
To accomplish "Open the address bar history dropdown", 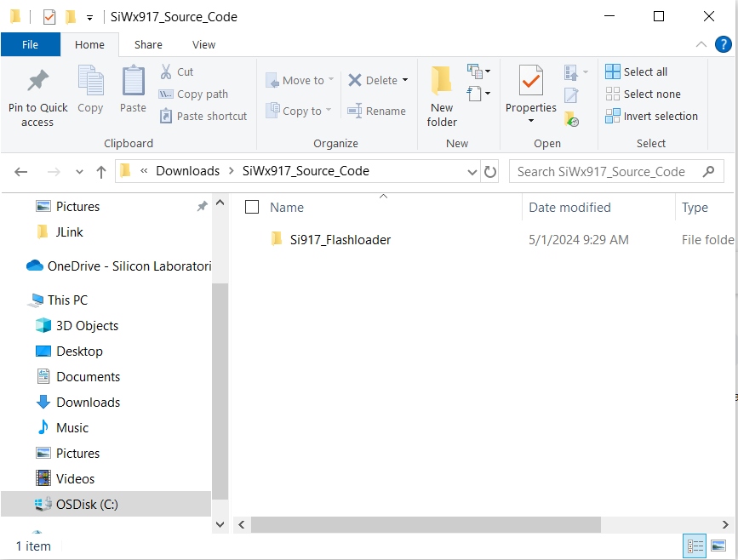I will (472, 172).
